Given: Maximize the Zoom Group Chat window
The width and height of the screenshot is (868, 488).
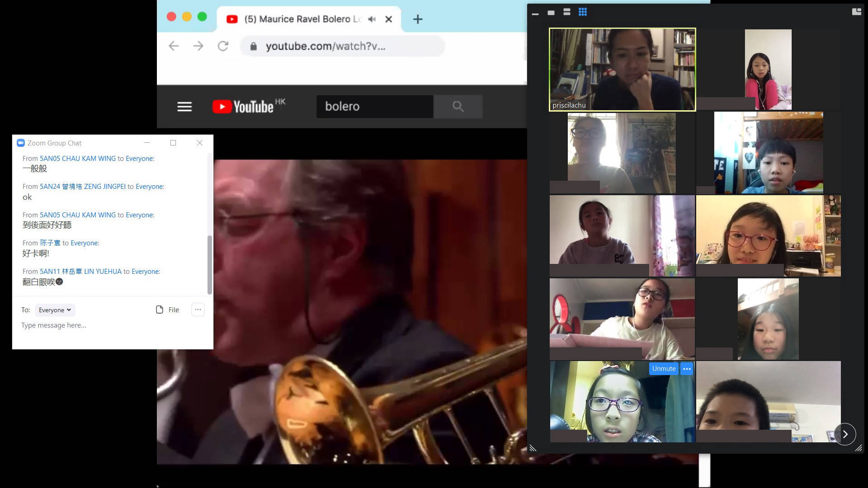Looking at the screenshot, I should (173, 143).
